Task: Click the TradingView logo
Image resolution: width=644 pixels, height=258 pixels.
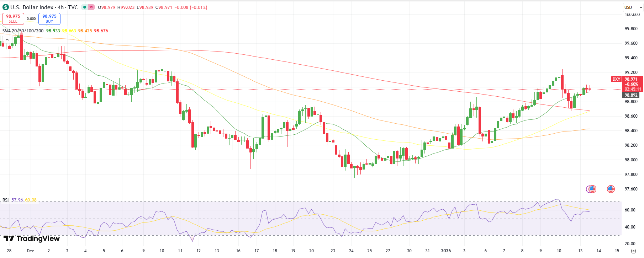Action: point(32,238)
